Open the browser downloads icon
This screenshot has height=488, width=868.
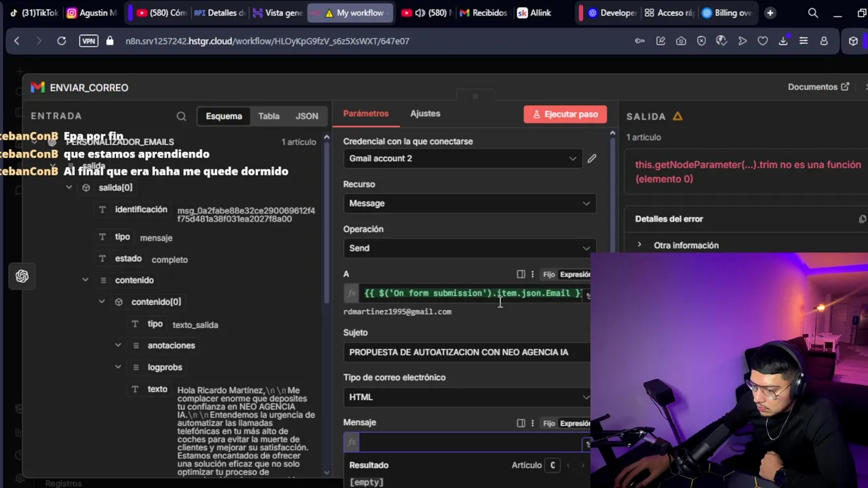tap(783, 41)
